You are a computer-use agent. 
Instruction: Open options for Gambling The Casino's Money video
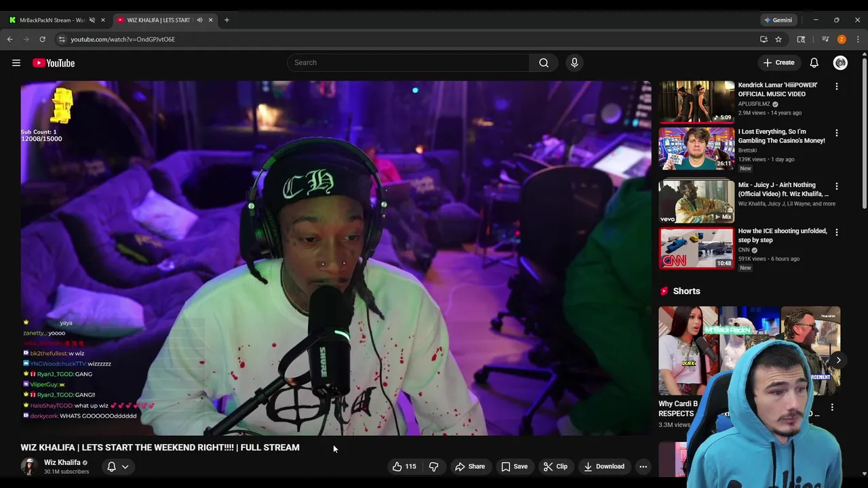836,133
